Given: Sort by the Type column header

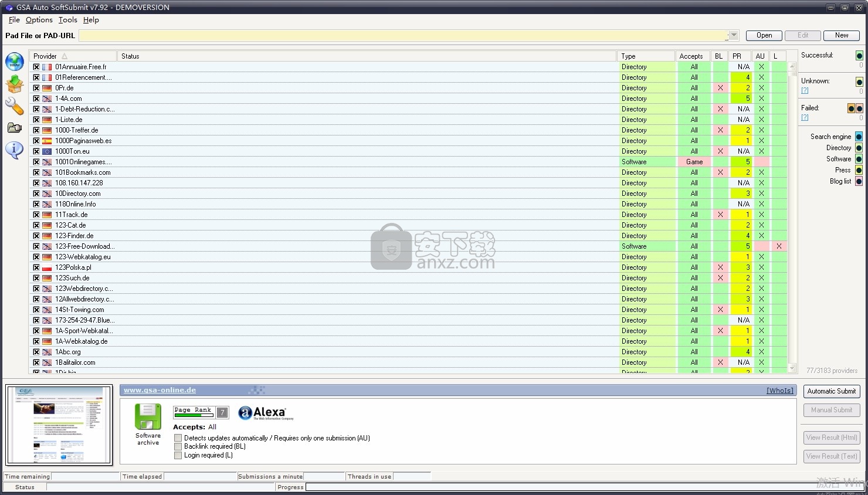Looking at the screenshot, I should [647, 56].
